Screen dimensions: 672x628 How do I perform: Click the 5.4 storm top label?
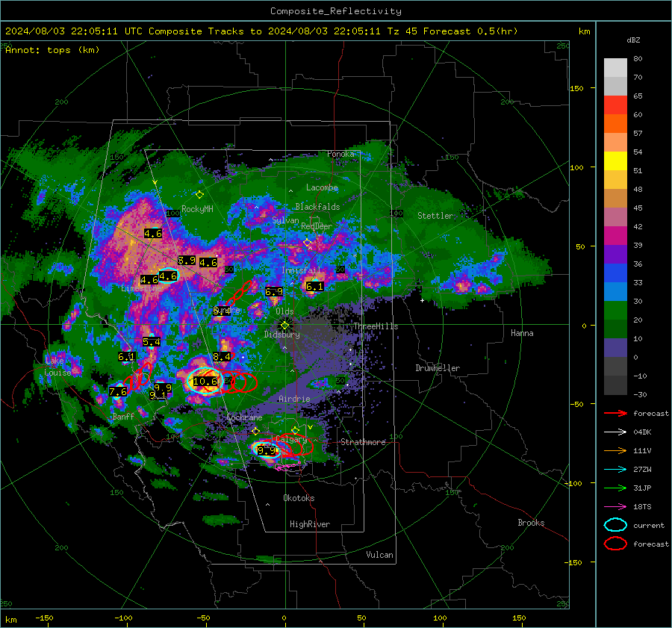pos(152,342)
